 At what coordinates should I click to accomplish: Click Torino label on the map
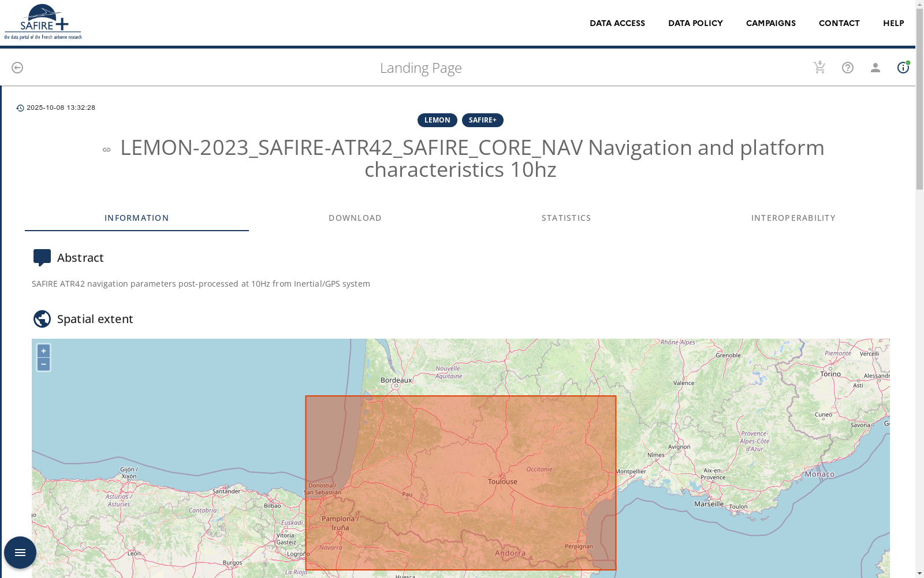coord(830,374)
